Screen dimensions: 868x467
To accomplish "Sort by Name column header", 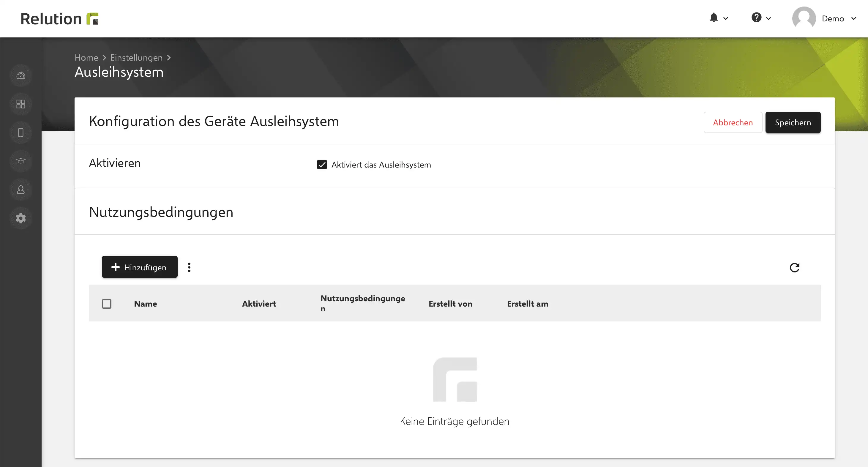I will (x=146, y=304).
